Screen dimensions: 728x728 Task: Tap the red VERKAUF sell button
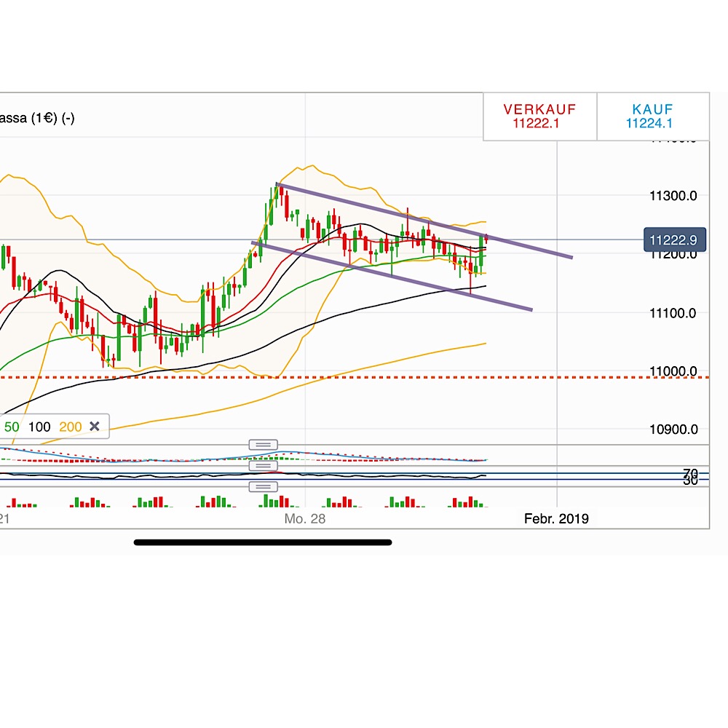pos(539,116)
